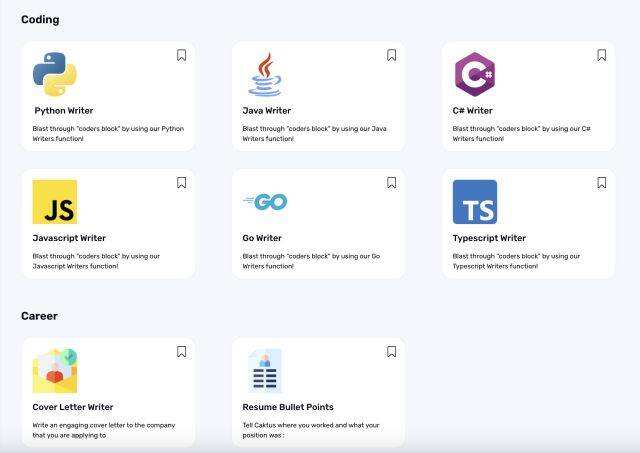Click the Go gopher logo

tap(265, 202)
